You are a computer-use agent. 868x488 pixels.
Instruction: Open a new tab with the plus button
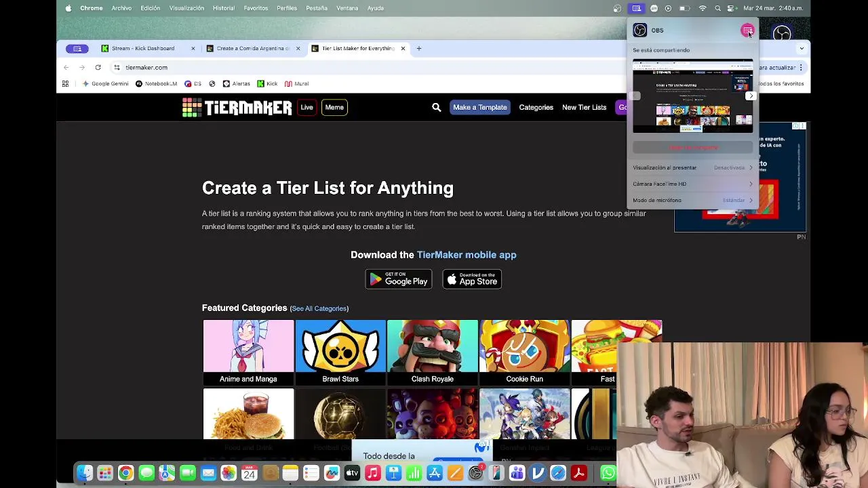click(x=418, y=48)
